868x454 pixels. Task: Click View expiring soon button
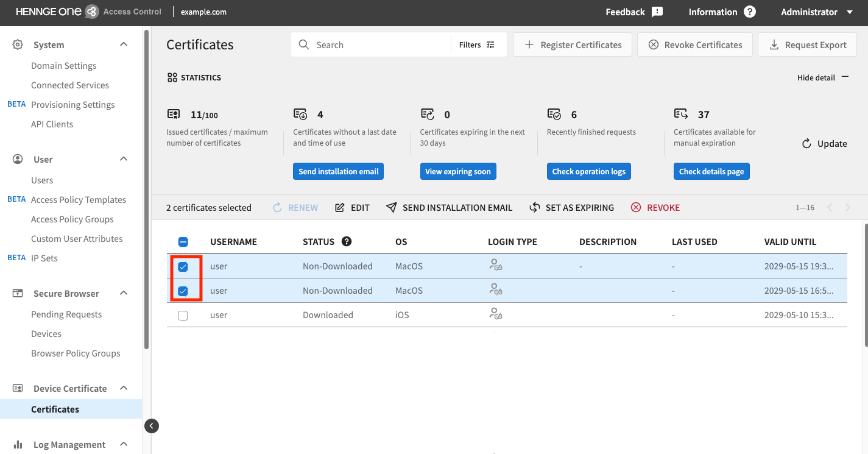point(458,171)
